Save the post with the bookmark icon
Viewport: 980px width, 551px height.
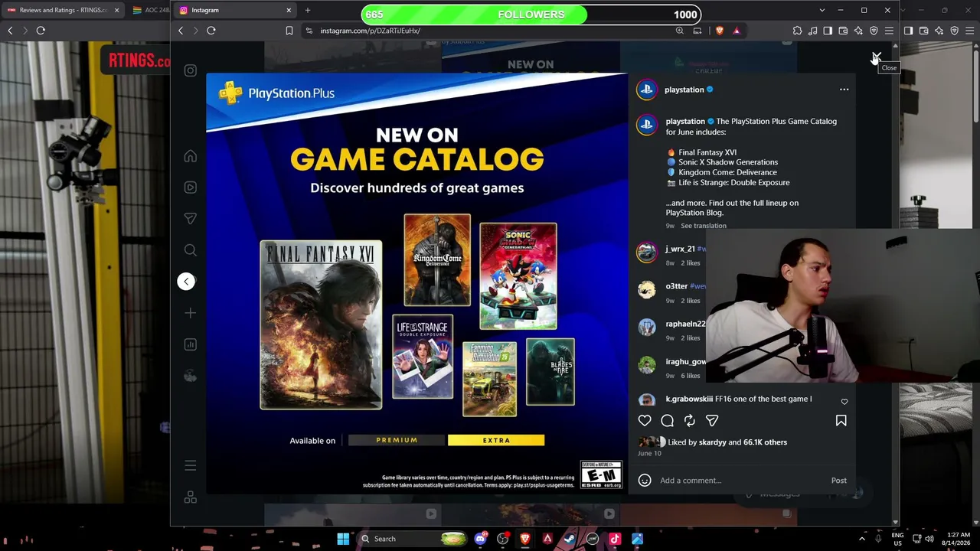pos(841,420)
